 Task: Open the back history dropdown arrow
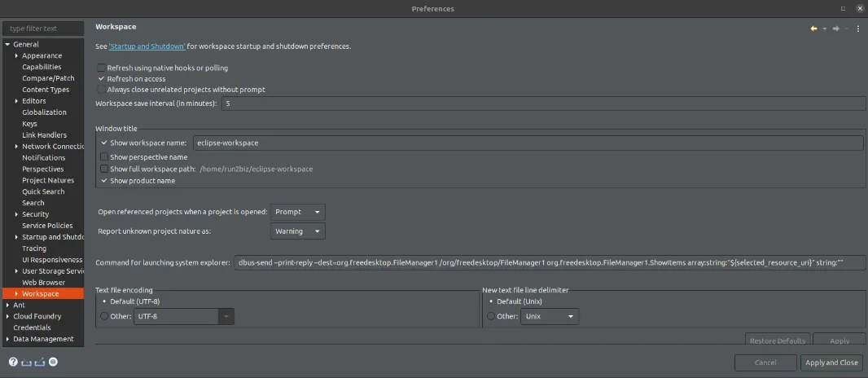point(824,29)
